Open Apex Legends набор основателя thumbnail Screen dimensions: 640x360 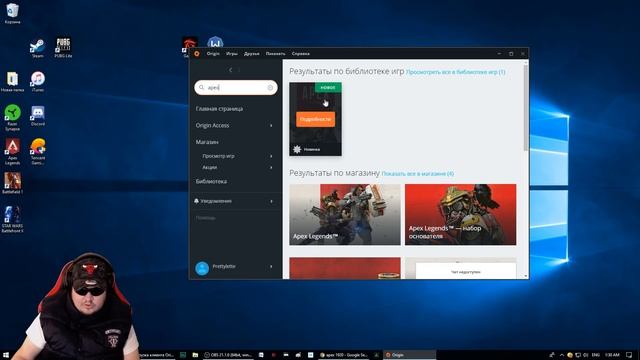(x=460, y=215)
